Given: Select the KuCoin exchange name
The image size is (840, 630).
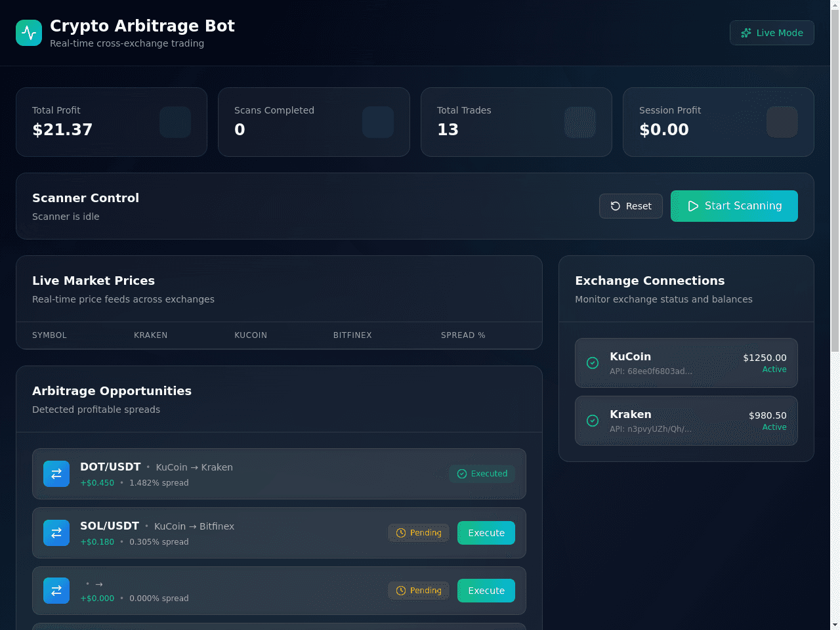Looking at the screenshot, I should coord(631,356).
